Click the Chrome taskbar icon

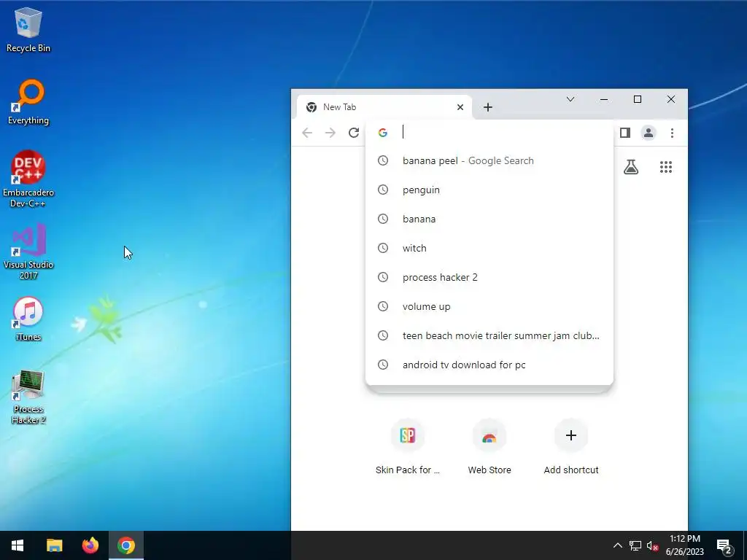126,545
